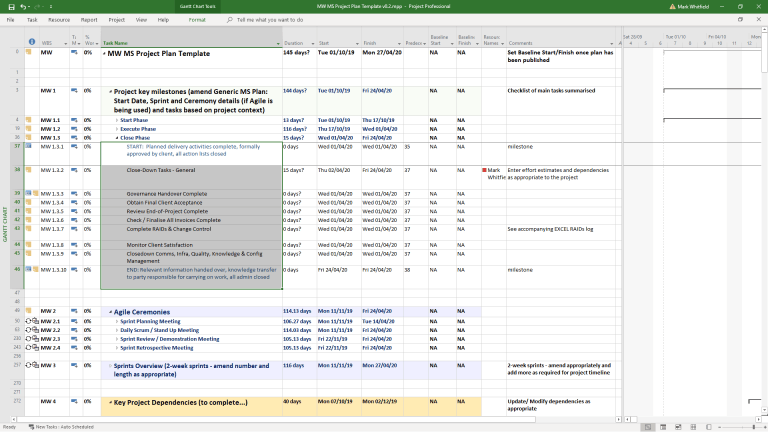768x432 pixels.
Task: Click the Gantt Chart view status icon
Action: click(x=648, y=427)
